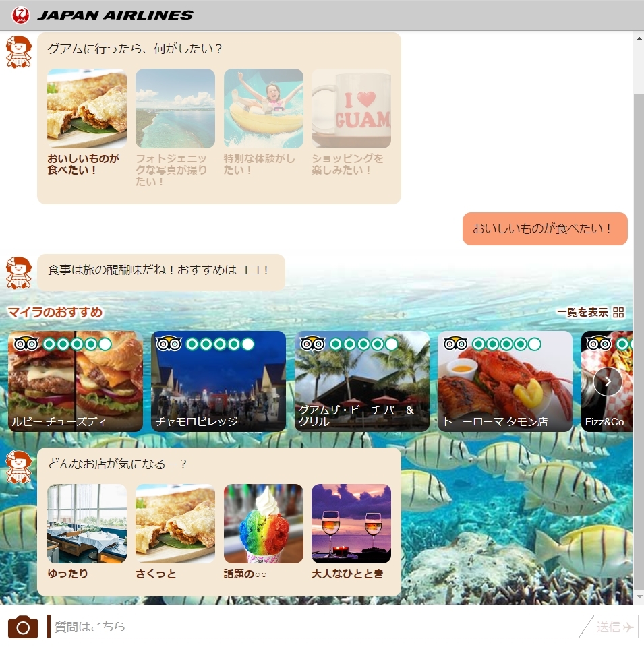Select the 特別な体験がしたい！ option
644x647 pixels.
(264, 123)
